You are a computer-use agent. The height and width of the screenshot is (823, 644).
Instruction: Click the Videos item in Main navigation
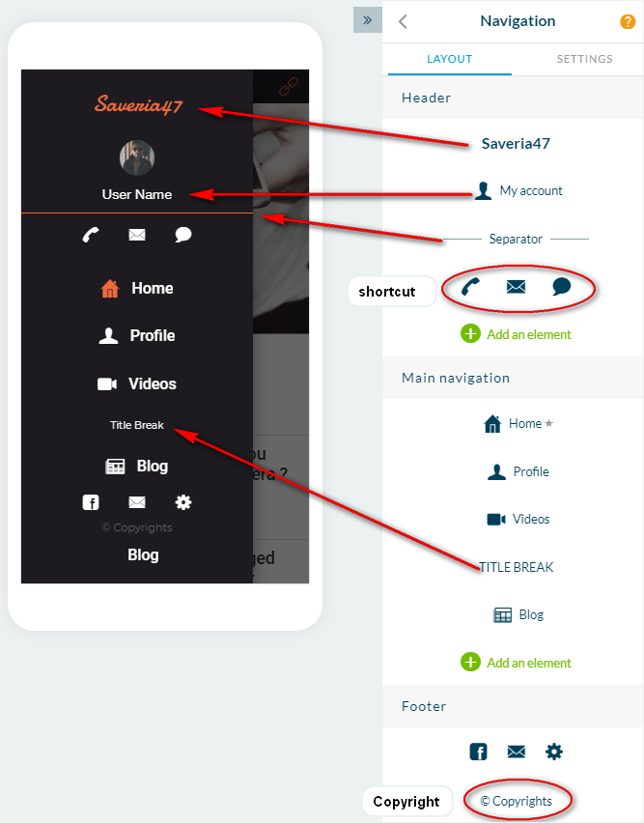518,519
